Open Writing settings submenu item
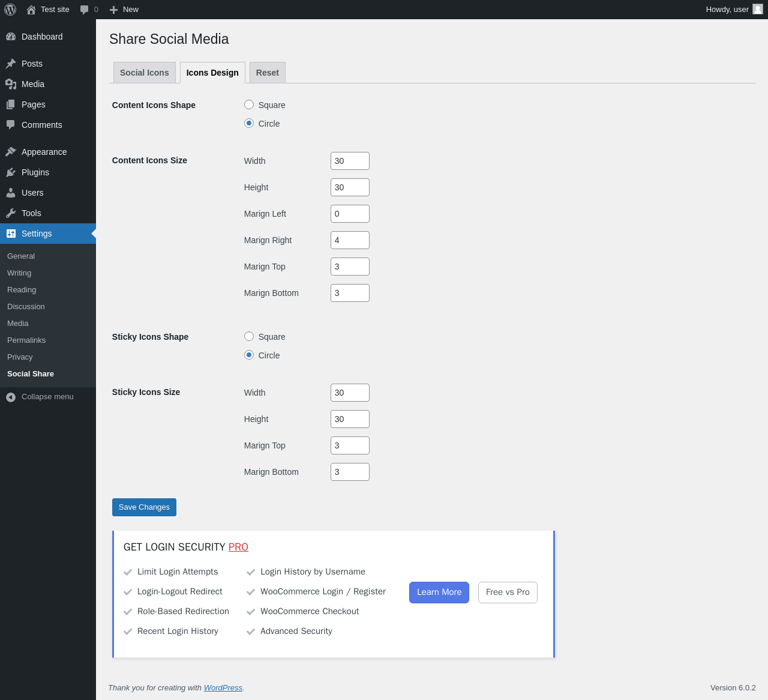The image size is (768, 700). (x=19, y=273)
